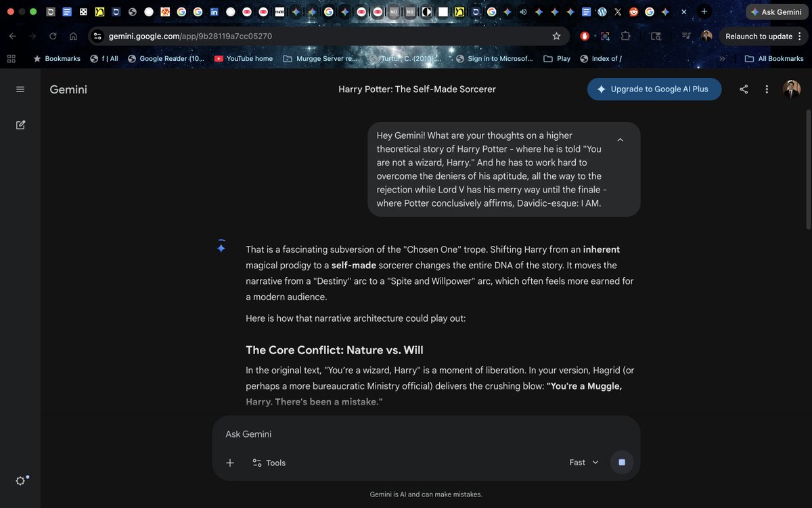Toggle bookmark star in the address bar
Viewport: 812px width, 508px height.
click(x=556, y=36)
